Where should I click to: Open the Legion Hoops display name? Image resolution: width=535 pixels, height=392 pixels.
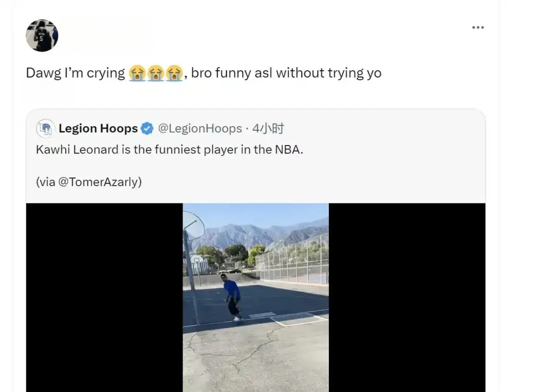click(98, 129)
